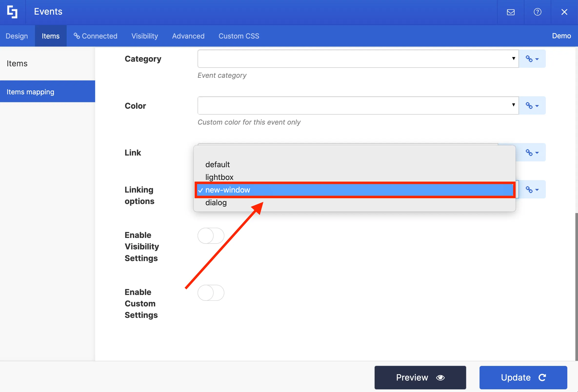Screen dimensions: 578x392
Task: Click the Update button
Action: pos(523,377)
